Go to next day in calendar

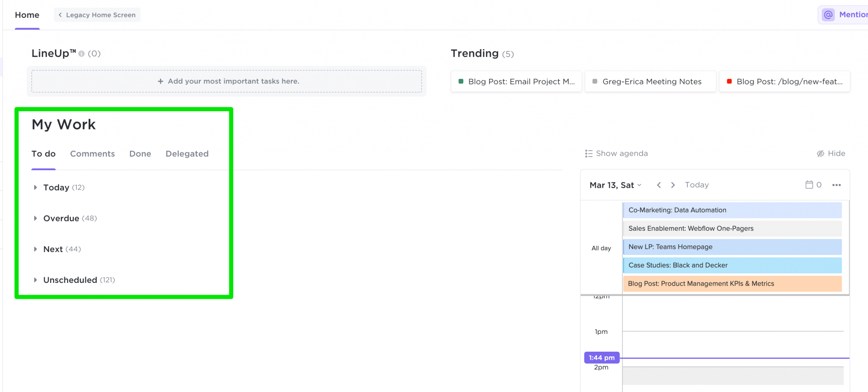673,185
